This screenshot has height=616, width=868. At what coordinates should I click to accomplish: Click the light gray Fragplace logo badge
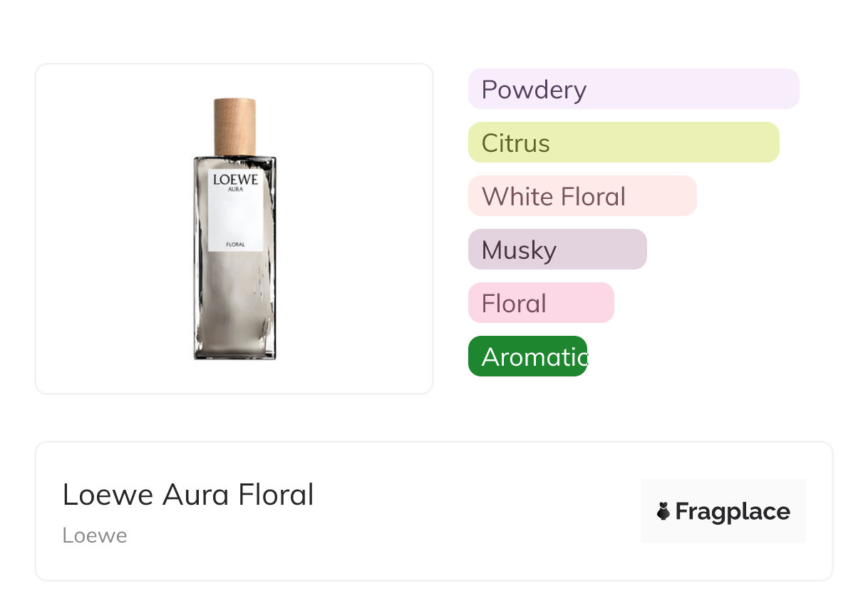(x=723, y=511)
